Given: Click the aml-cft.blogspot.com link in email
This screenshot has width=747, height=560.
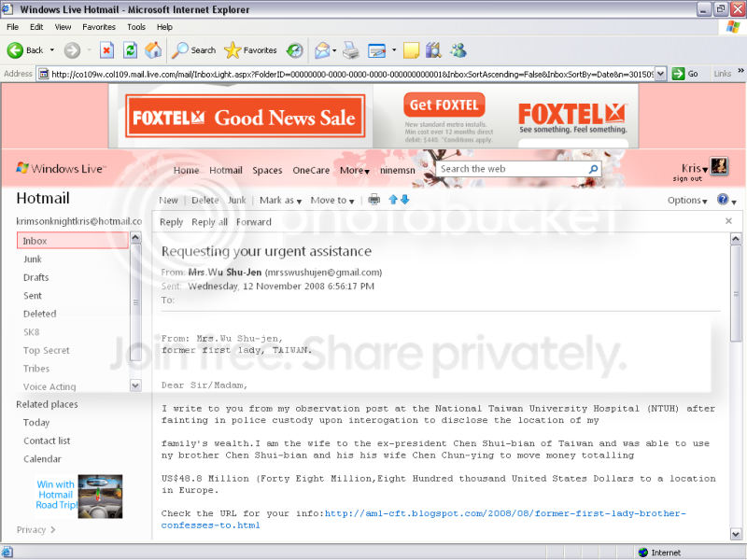Looking at the screenshot, I should coord(424,519).
